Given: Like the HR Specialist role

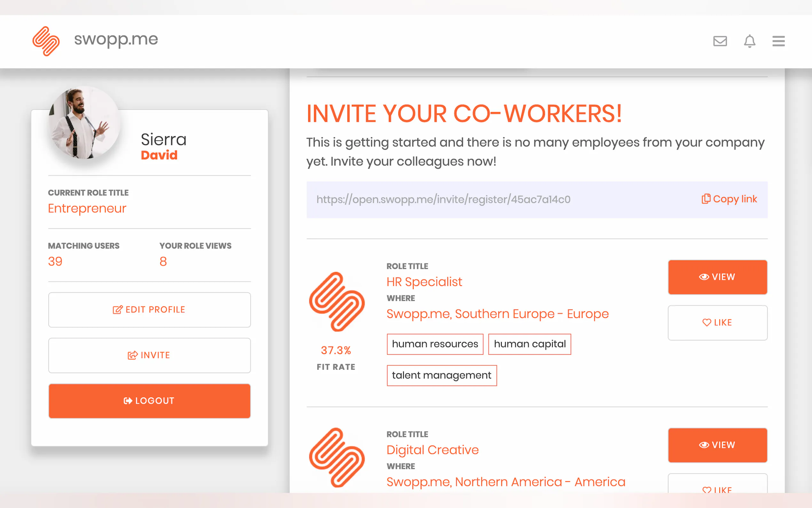Looking at the screenshot, I should tap(717, 322).
